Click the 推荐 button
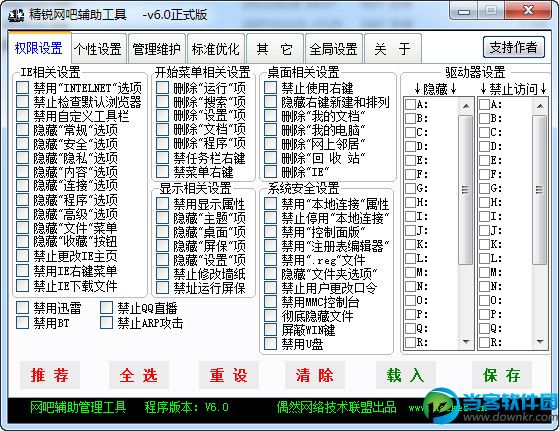Image resolution: width=559 pixels, height=431 pixels. coord(50,375)
